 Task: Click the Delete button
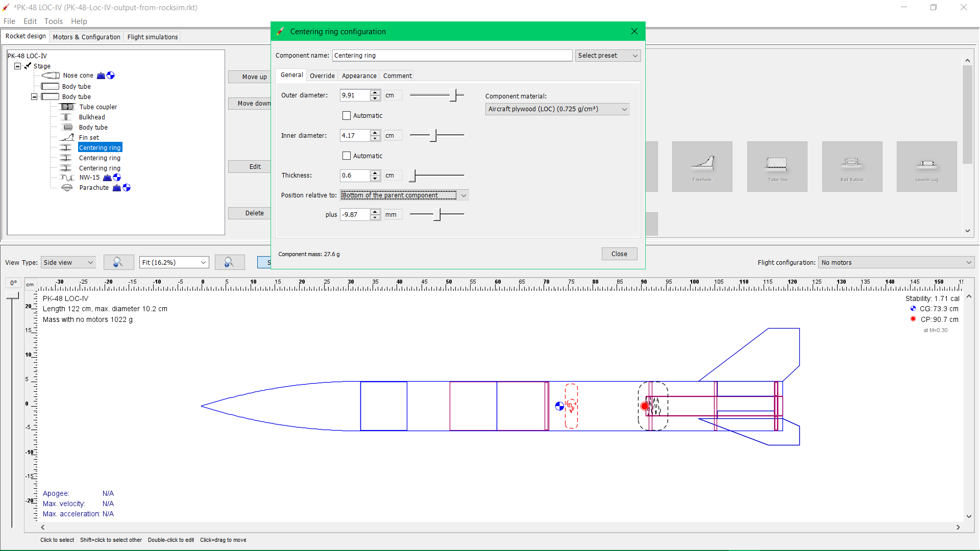click(255, 213)
